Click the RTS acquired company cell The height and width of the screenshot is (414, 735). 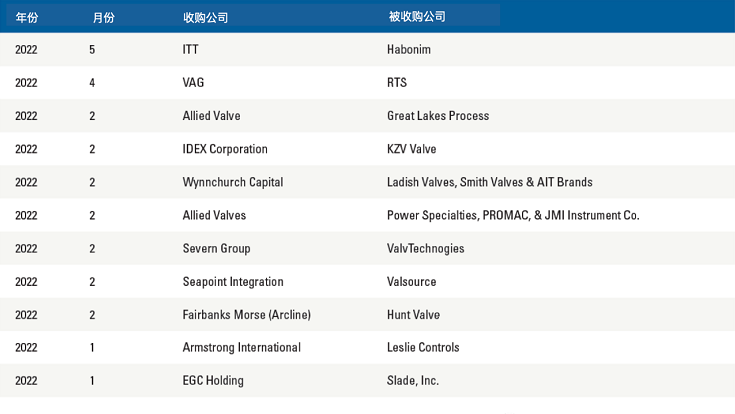tap(397, 83)
